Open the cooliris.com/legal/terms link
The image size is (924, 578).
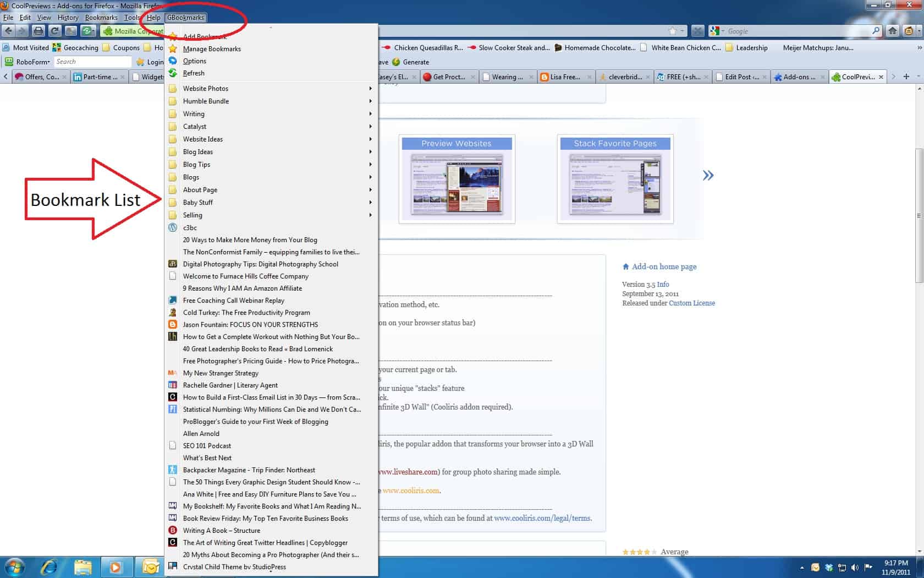(542, 518)
